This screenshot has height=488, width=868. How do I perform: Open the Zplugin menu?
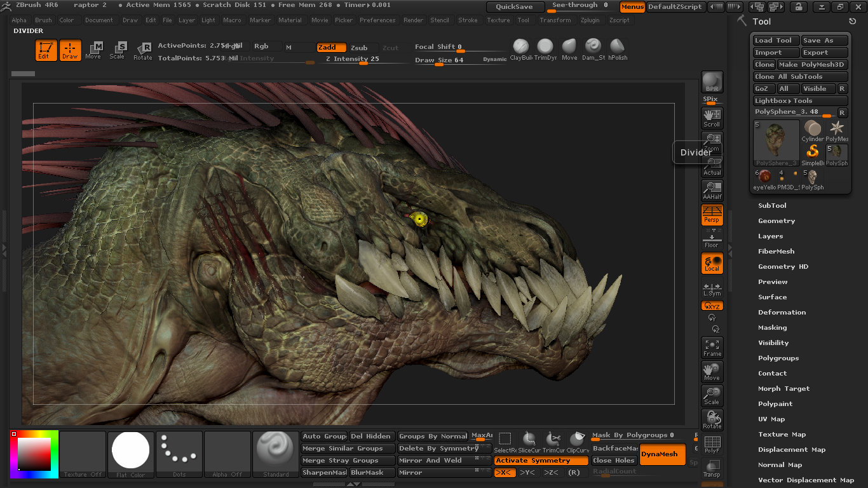pyautogui.click(x=590, y=20)
